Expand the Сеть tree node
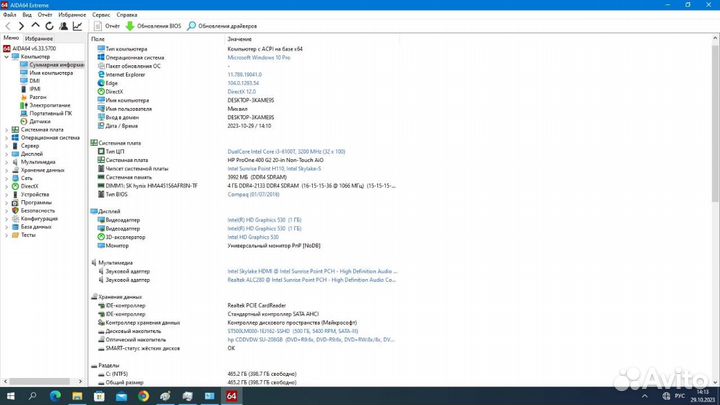The image size is (720, 405). pyautogui.click(x=6, y=178)
